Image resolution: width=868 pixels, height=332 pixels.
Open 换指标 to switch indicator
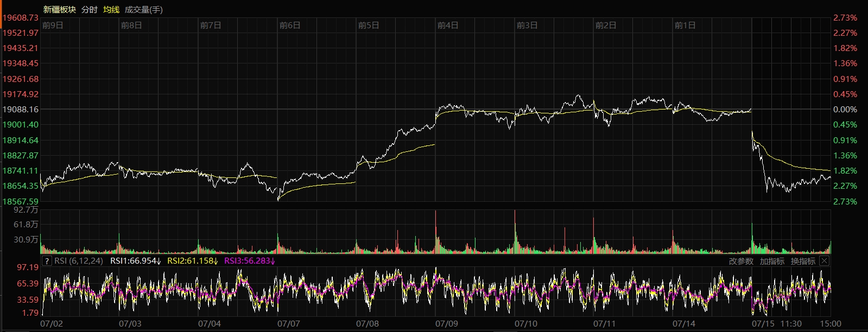[x=803, y=261]
